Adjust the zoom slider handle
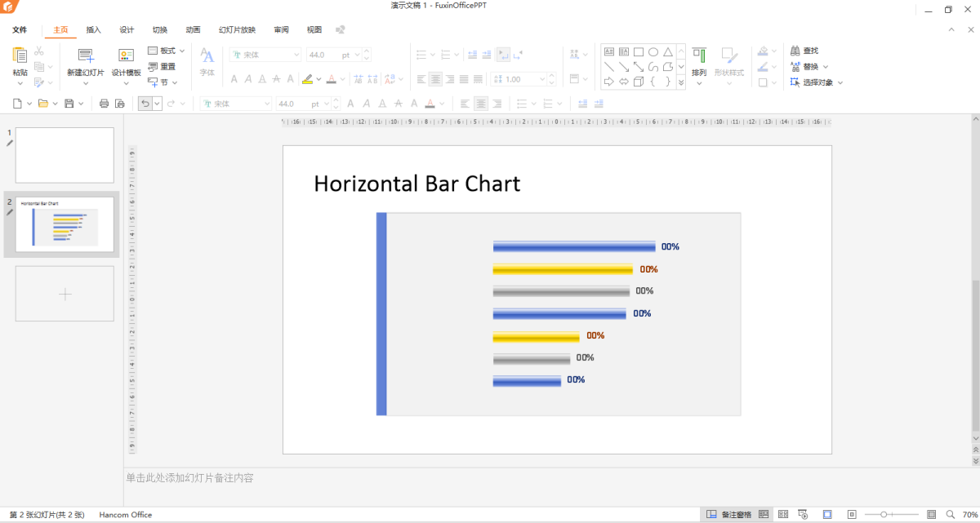980x523 pixels. 884,514
